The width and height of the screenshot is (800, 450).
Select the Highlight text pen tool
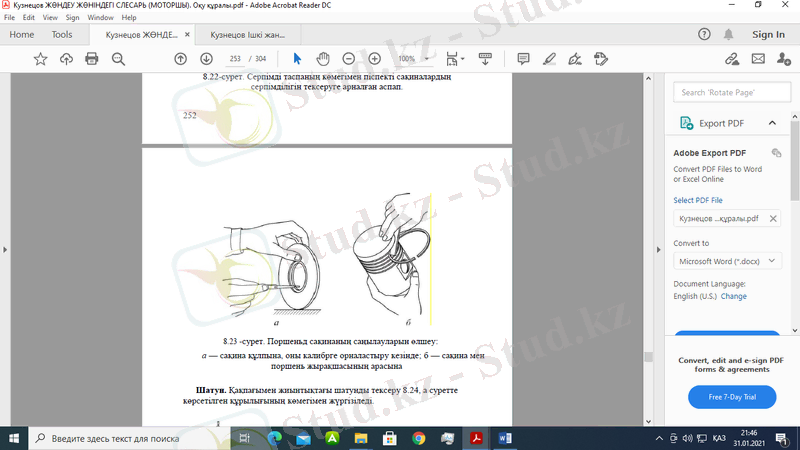point(549,59)
